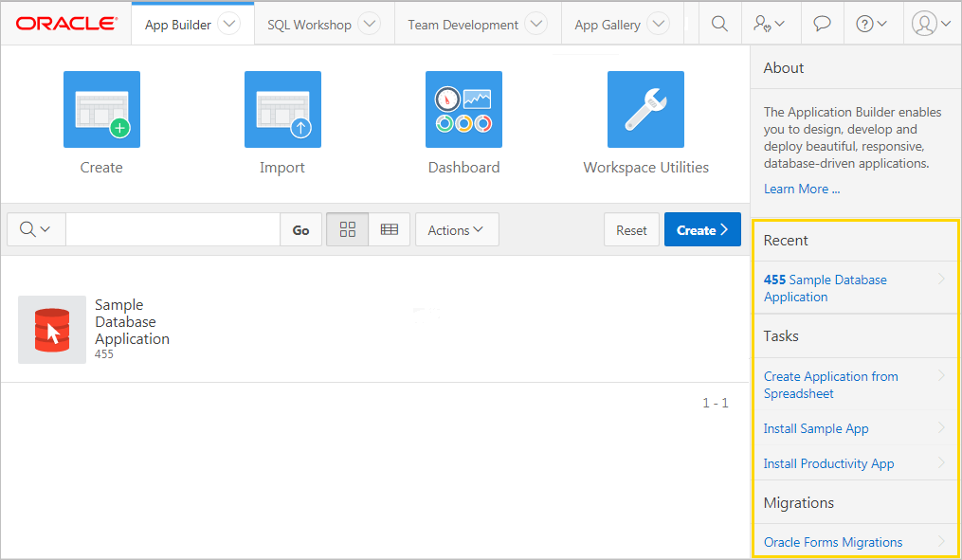962x560 pixels.
Task: Follow the Learn More link
Action: pyautogui.click(x=802, y=189)
